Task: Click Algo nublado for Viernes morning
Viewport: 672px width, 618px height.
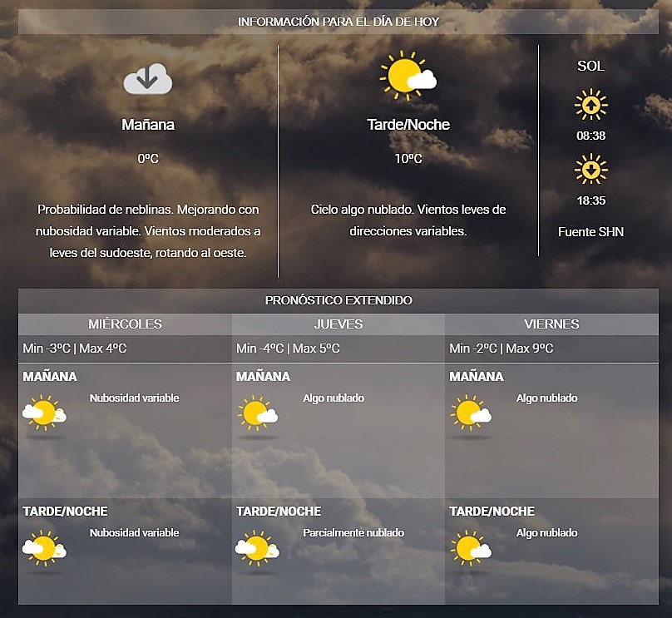Action: tap(547, 398)
